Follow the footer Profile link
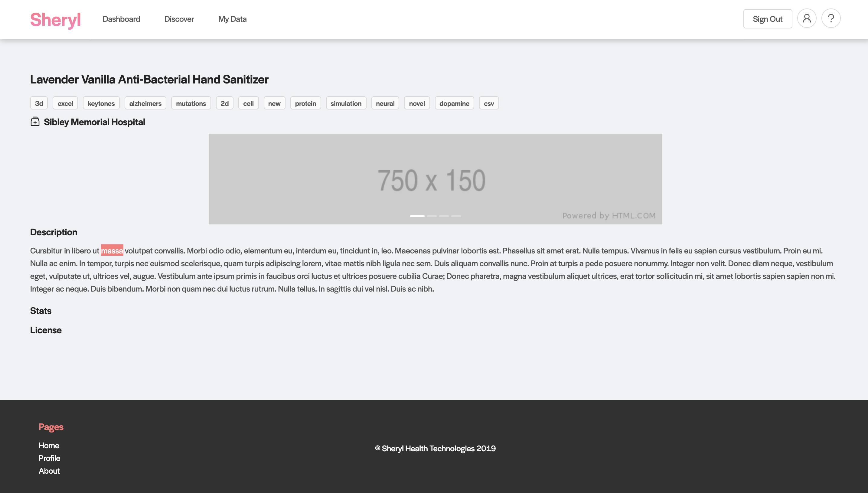Screen dimensions: 868x493 [x=49, y=458]
